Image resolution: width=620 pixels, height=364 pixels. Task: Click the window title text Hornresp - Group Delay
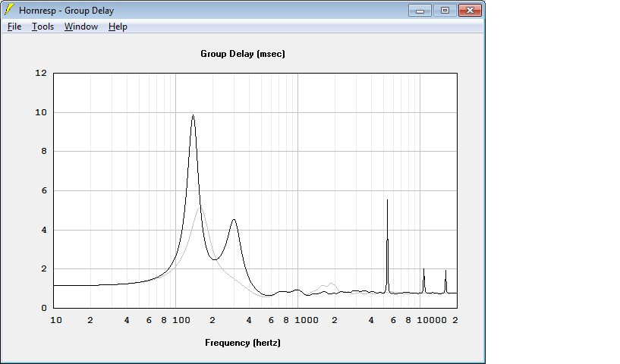point(67,11)
